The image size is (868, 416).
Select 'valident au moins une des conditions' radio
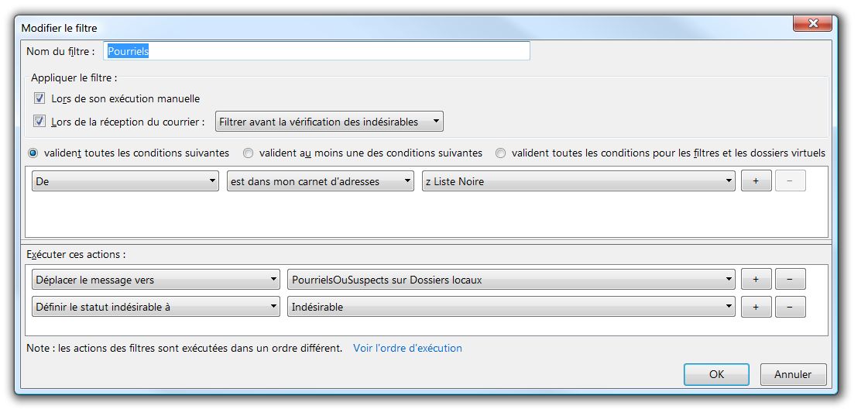pos(249,153)
